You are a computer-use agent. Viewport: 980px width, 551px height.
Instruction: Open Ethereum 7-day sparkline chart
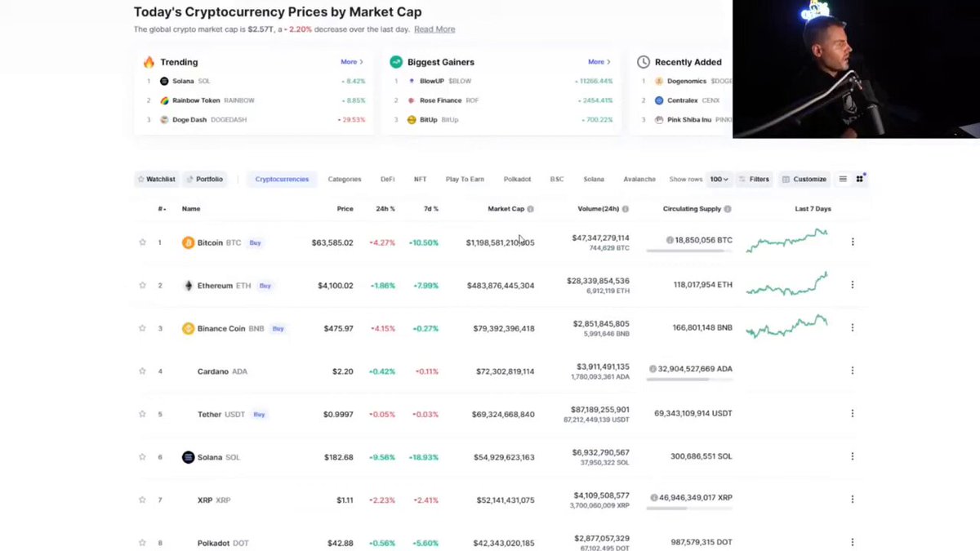tap(786, 283)
